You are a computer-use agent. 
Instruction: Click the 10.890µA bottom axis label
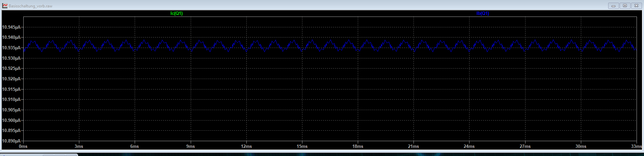click(11, 141)
